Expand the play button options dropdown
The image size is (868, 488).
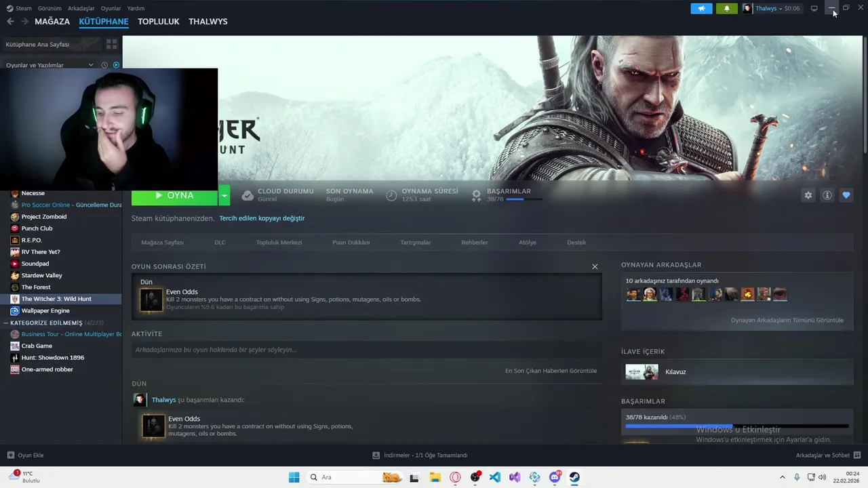coord(224,195)
